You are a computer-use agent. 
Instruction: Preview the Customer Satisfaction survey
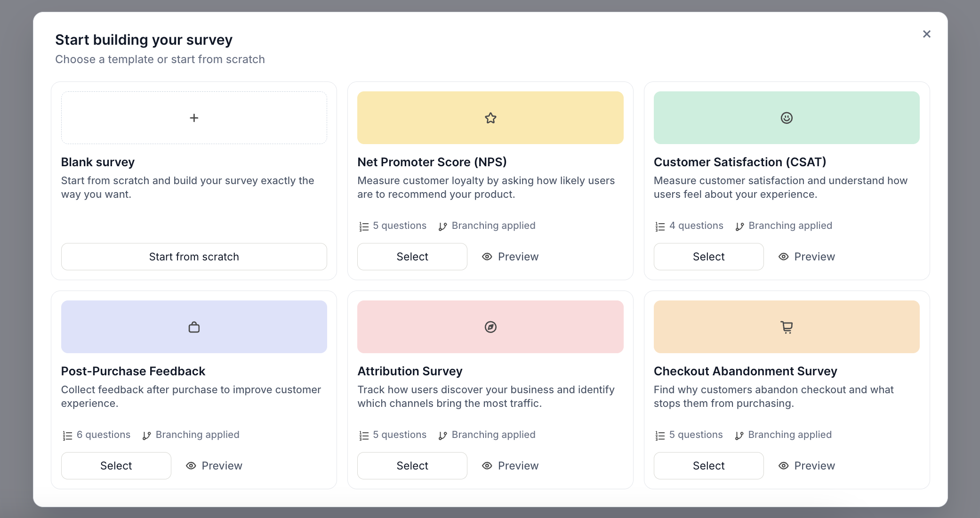806,257
